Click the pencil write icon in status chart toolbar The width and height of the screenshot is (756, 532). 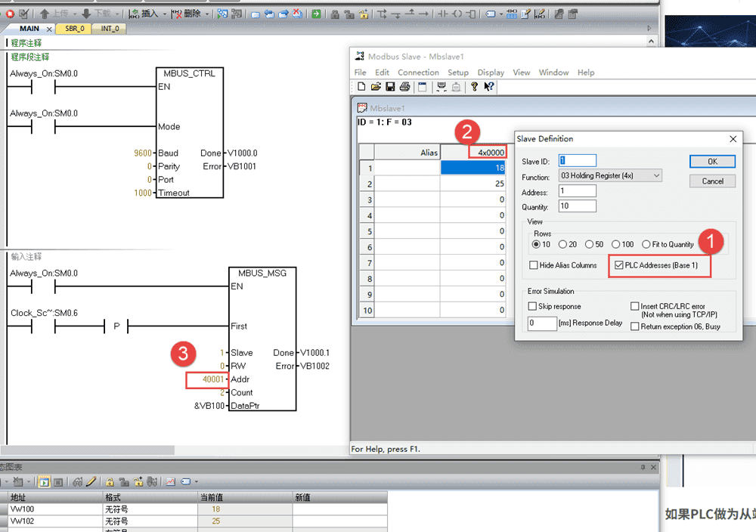click(x=91, y=481)
